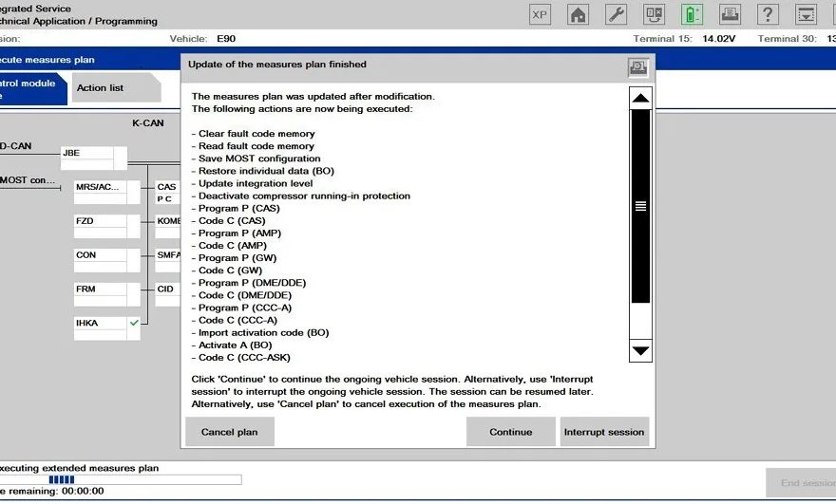Click Interrupt session button
Screen dimensions: 836x504
tap(604, 432)
